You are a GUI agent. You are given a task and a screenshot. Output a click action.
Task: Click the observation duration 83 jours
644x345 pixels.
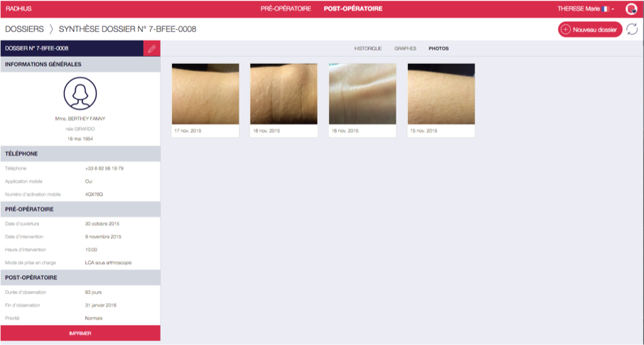click(93, 292)
